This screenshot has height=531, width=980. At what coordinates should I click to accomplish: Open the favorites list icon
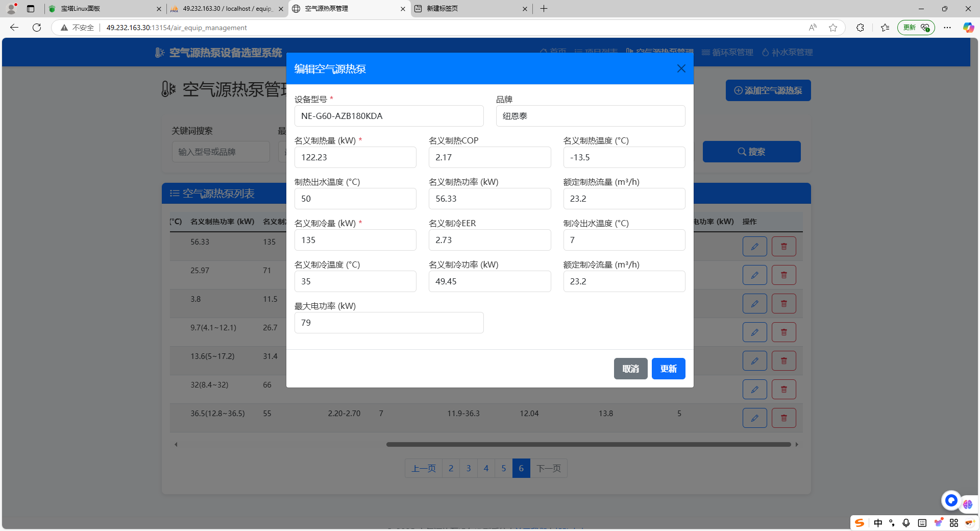[885, 28]
